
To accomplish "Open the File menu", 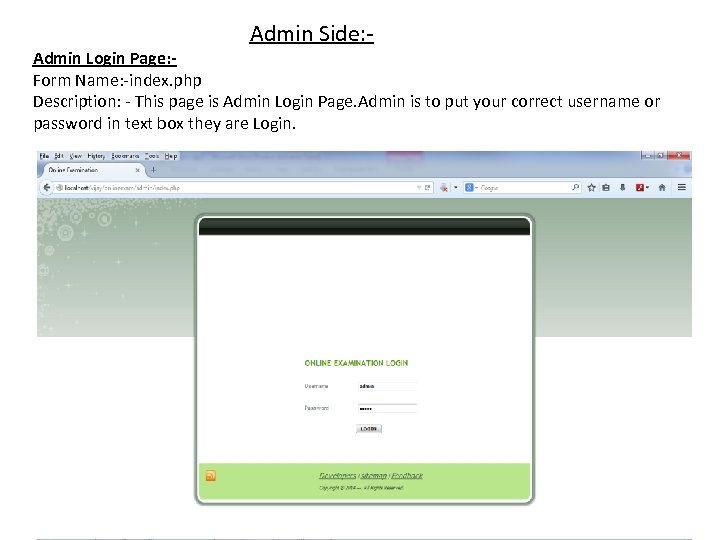I will pyautogui.click(x=44, y=156).
